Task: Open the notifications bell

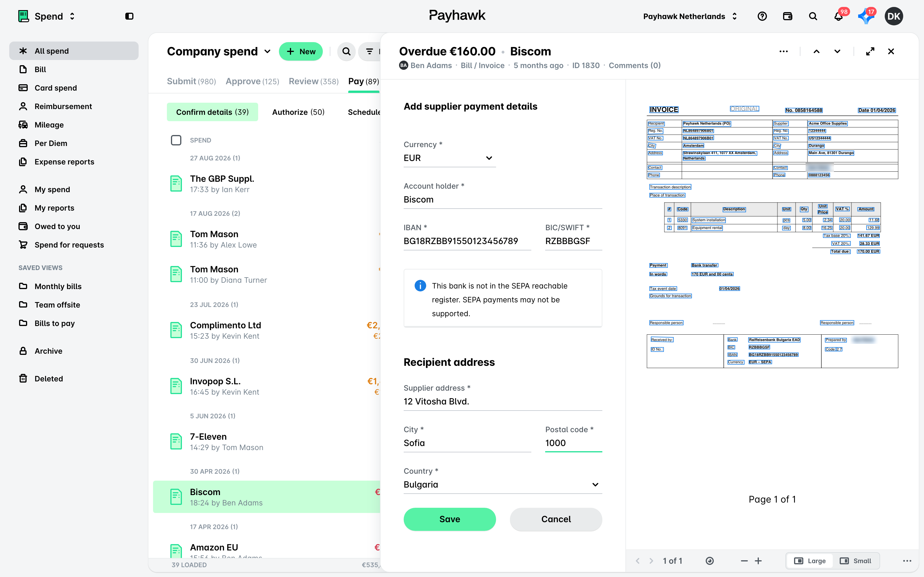Action: (x=839, y=16)
